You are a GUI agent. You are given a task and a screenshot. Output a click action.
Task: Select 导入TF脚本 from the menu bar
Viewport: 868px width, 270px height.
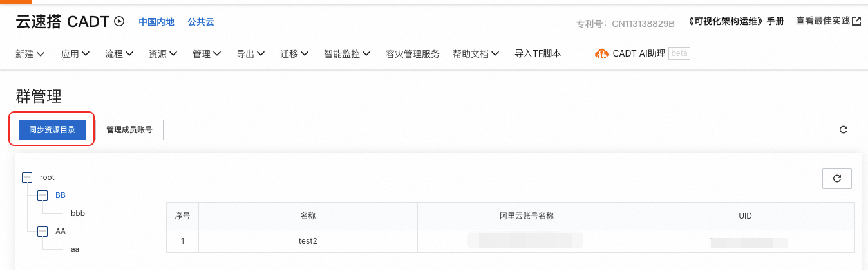[538, 54]
